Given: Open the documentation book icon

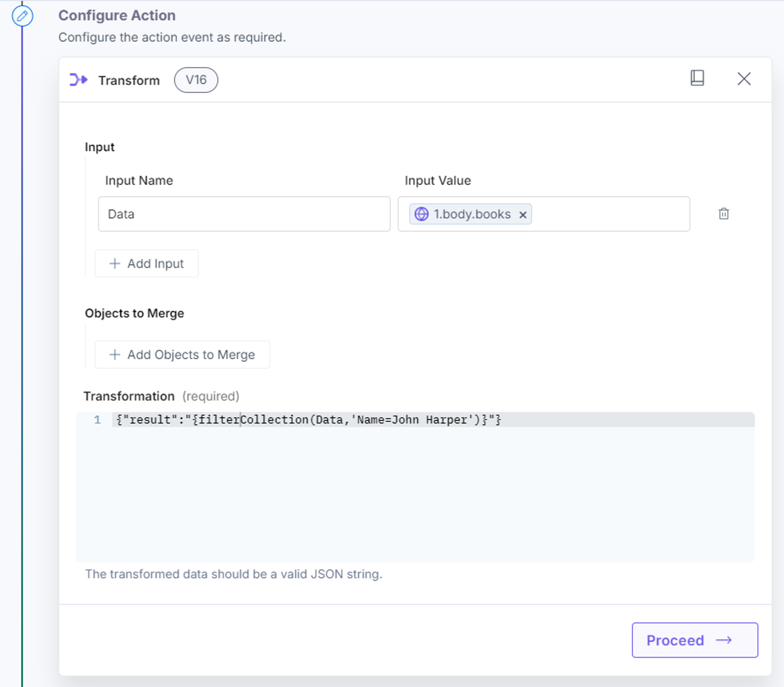Looking at the screenshot, I should pos(697,78).
